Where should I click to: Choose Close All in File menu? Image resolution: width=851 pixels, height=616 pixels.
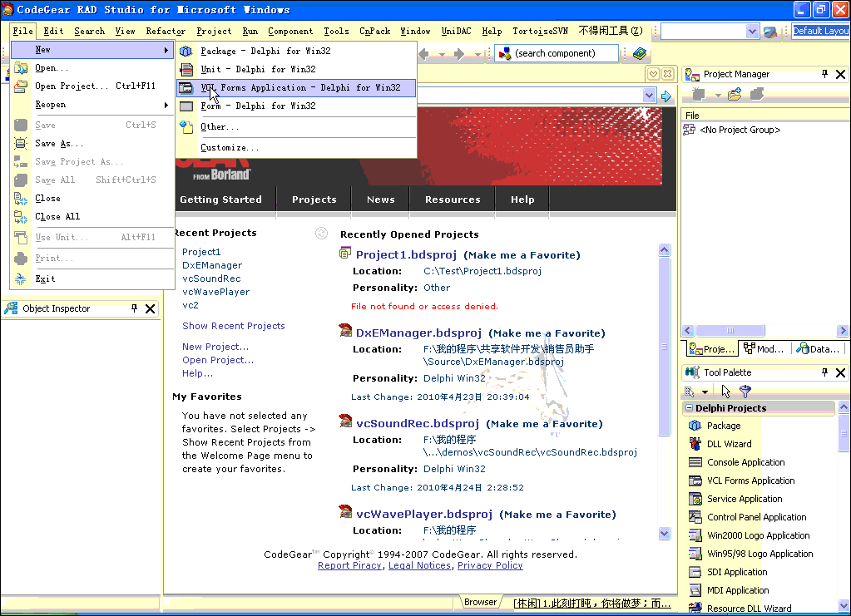(x=92, y=217)
